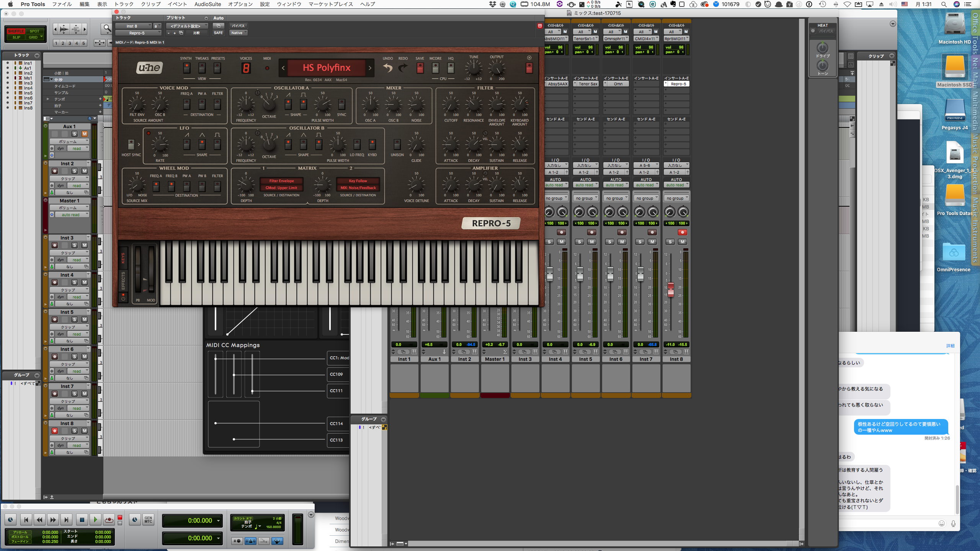The width and height of the screenshot is (980, 551).
Task: Toggle the UNISON switch
Action: click(397, 144)
